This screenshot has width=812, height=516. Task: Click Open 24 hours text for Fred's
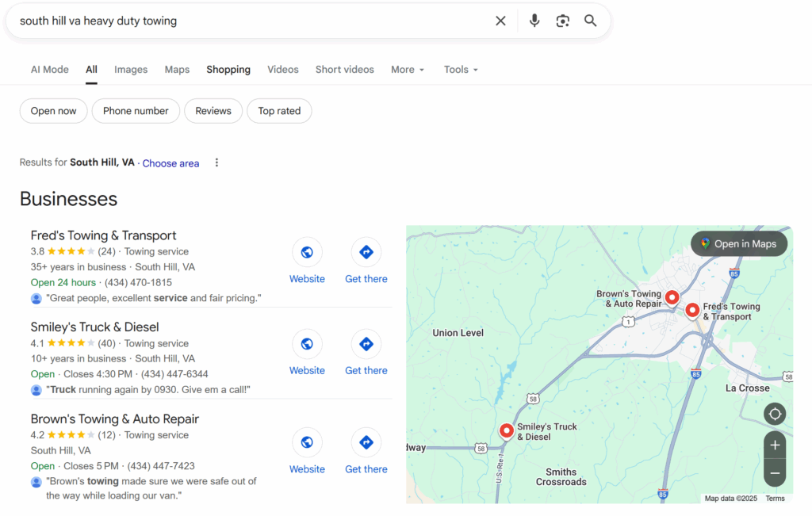pyautogui.click(x=63, y=283)
